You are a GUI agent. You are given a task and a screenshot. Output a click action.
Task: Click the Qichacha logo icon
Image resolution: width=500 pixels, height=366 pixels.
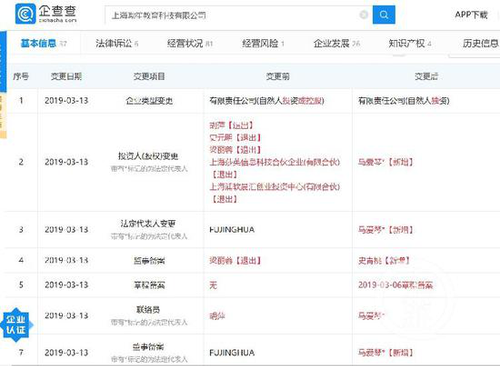25,14
